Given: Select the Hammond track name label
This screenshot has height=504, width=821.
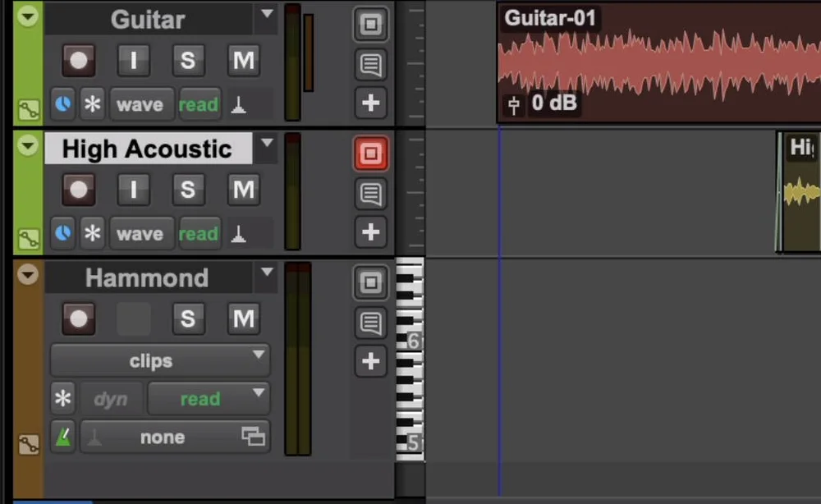Looking at the screenshot, I should pos(148,277).
